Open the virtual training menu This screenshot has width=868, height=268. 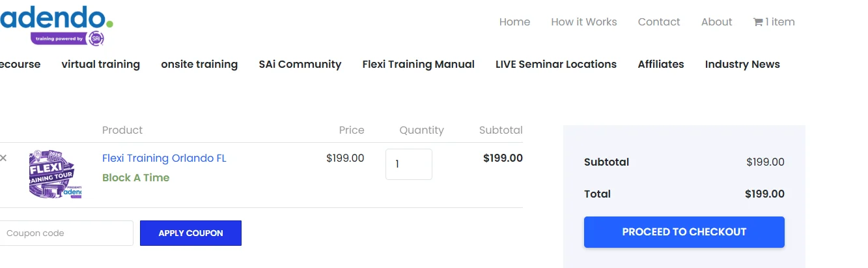[x=100, y=64]
